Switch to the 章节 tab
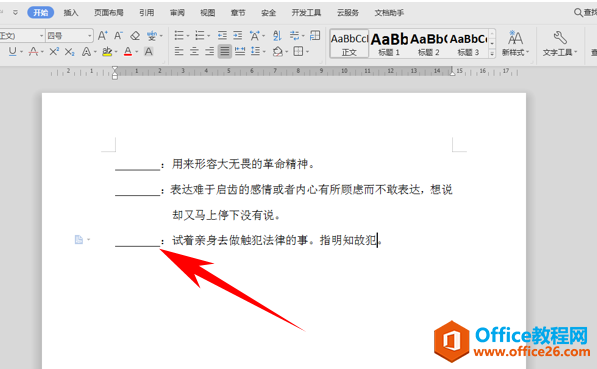This screenshot has height=369, width=597. click(238, 13)
